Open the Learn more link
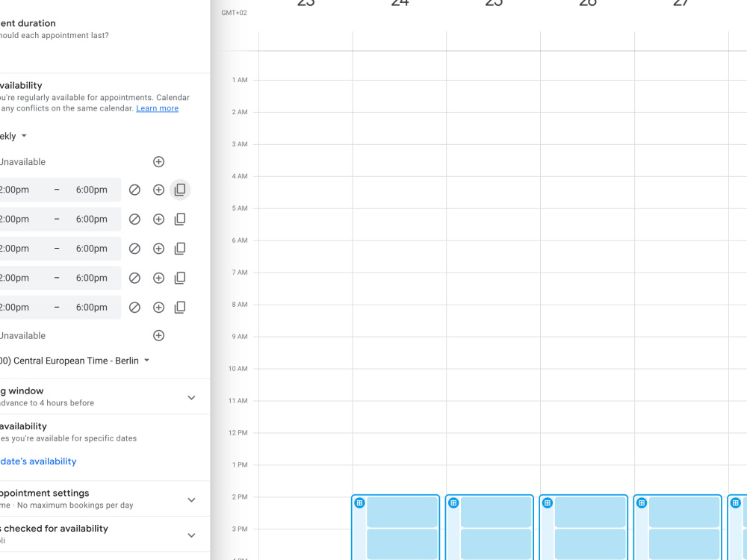Screen dimensions: 747x560 (x=157, y=108)
